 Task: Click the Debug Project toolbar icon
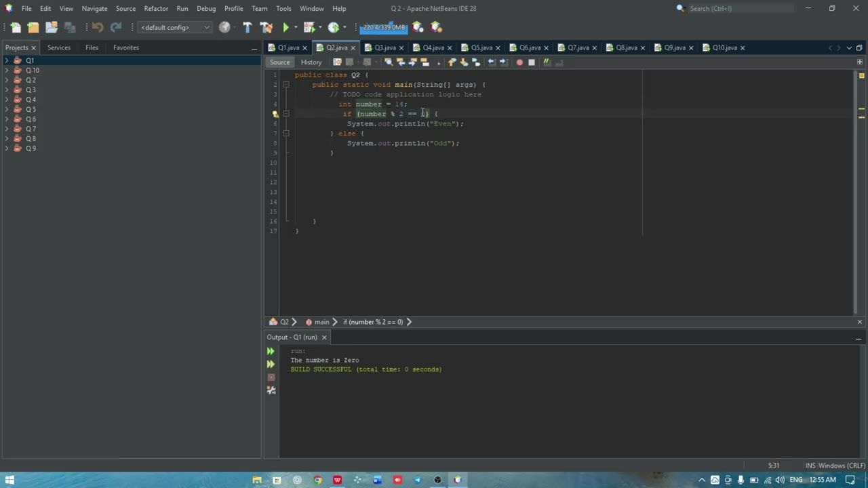click(309, 27)
